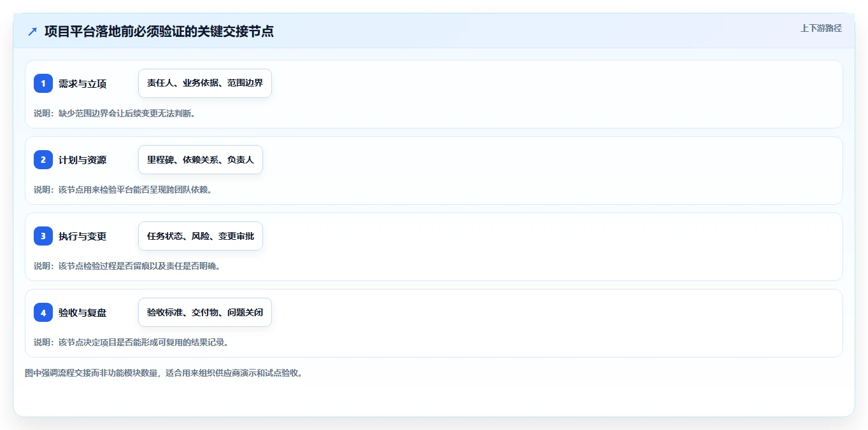Click the step 1 number badge

[x=43, y=83]
